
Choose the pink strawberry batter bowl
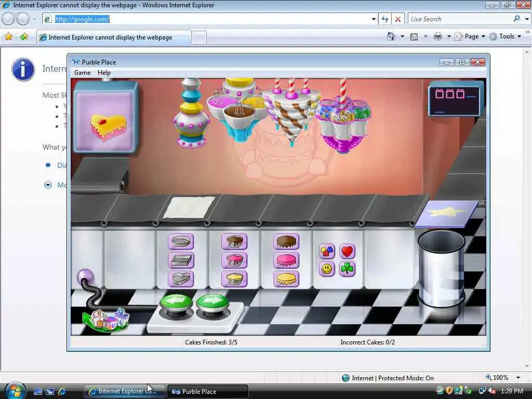pos(234,260)
